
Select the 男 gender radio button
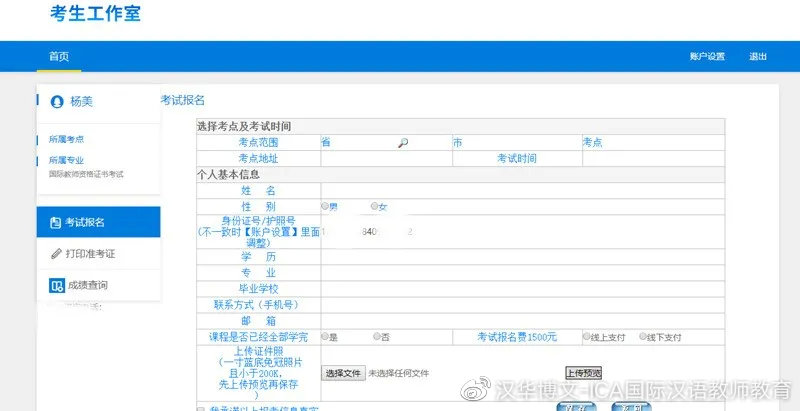pyautogui.click(x=324, y=207)
